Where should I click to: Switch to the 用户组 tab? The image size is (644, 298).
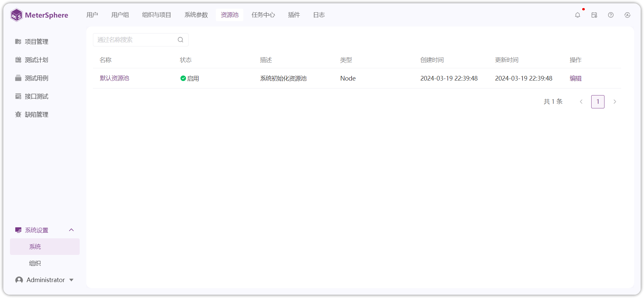point(120,15)
